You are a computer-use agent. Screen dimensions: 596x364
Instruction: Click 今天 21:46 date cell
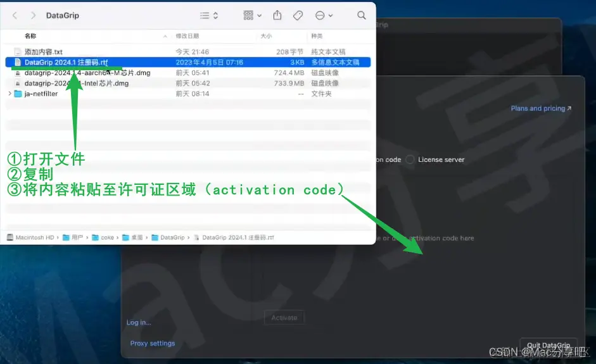tap(193, 52)
